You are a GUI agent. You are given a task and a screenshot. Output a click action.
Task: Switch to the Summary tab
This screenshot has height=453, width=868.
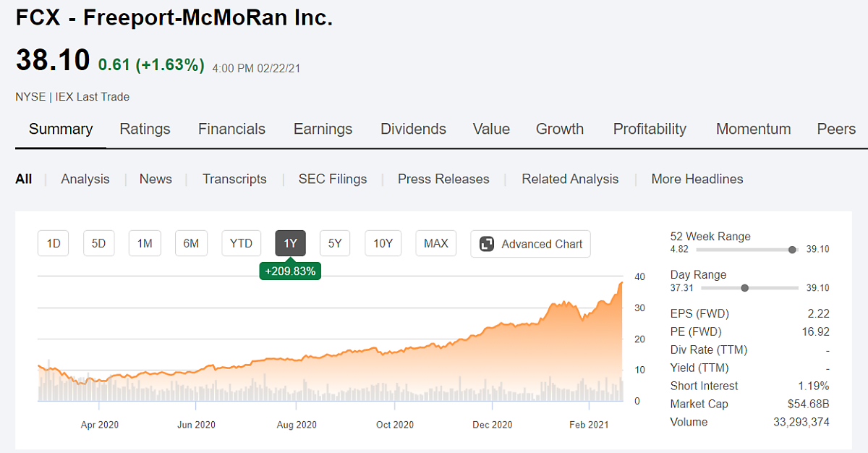click(x=61, y=129)
